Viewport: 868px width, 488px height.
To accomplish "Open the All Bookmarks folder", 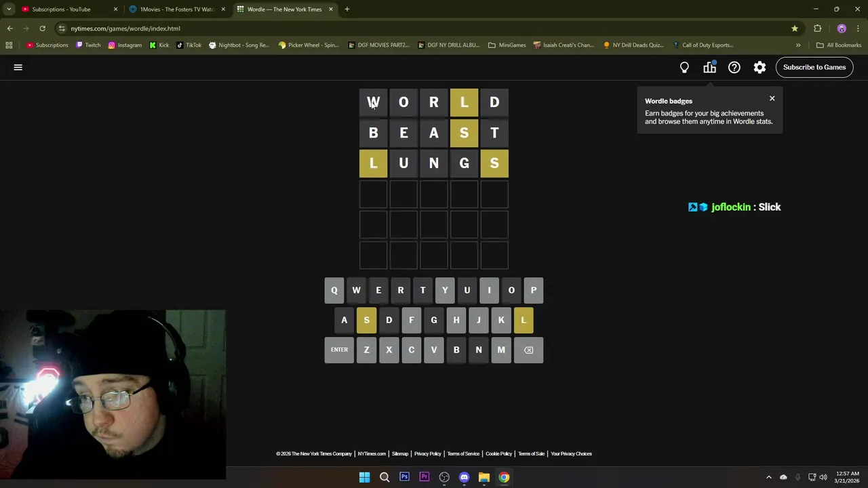I will tap(839, 45).
